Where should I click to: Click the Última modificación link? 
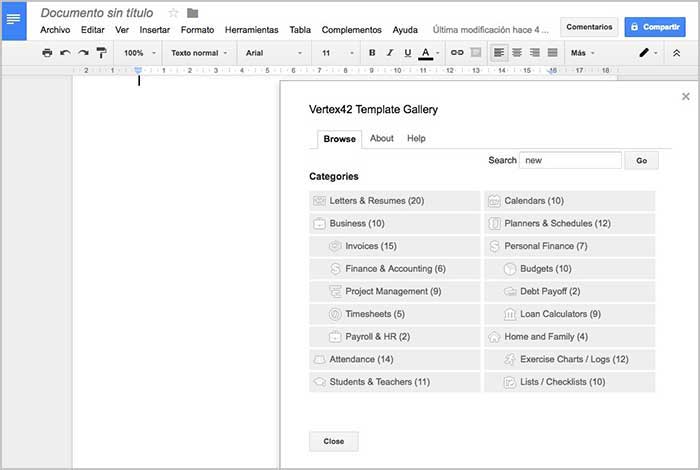click(490, 30)
